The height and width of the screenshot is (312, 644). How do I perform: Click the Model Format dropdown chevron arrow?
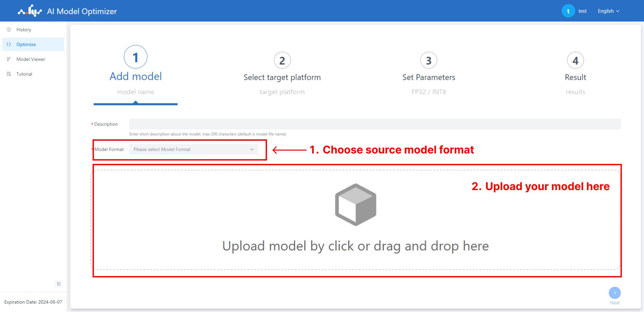(x=252, y=149)
